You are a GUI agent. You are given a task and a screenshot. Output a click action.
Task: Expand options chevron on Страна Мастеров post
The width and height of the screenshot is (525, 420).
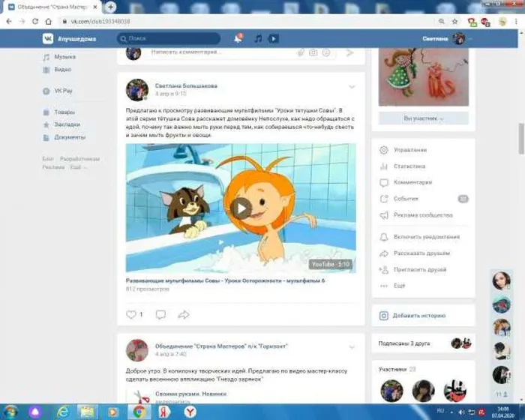352,347
